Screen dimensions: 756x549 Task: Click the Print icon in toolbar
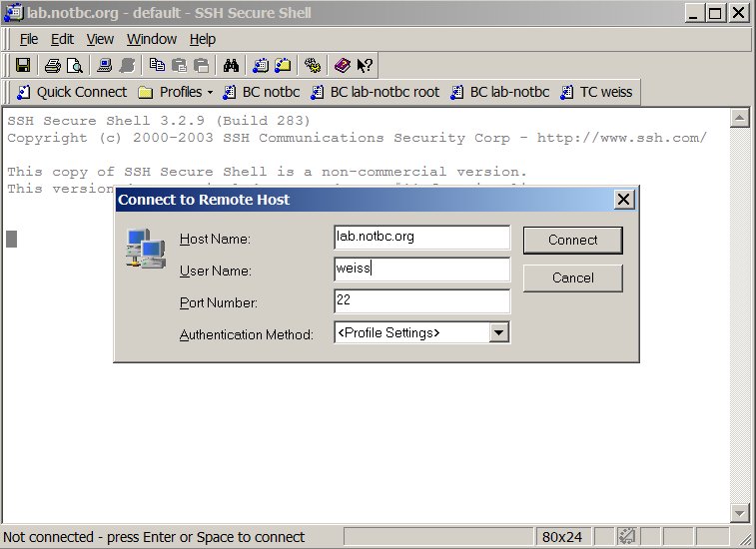pos(52,66)
